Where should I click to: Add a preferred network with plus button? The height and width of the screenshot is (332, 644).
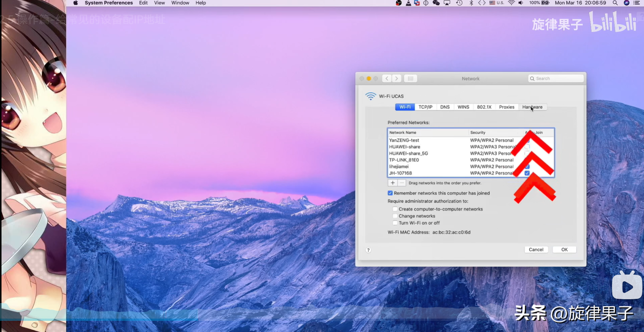[393, 183]
